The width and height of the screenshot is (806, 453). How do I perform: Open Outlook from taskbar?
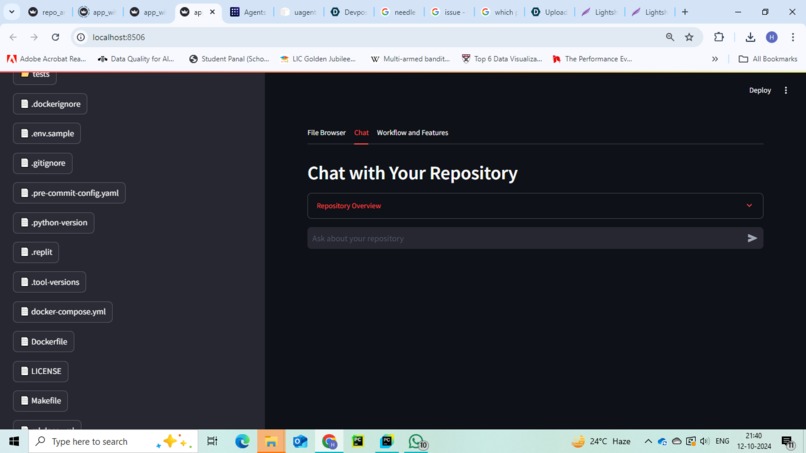click(x=300, y=441)
